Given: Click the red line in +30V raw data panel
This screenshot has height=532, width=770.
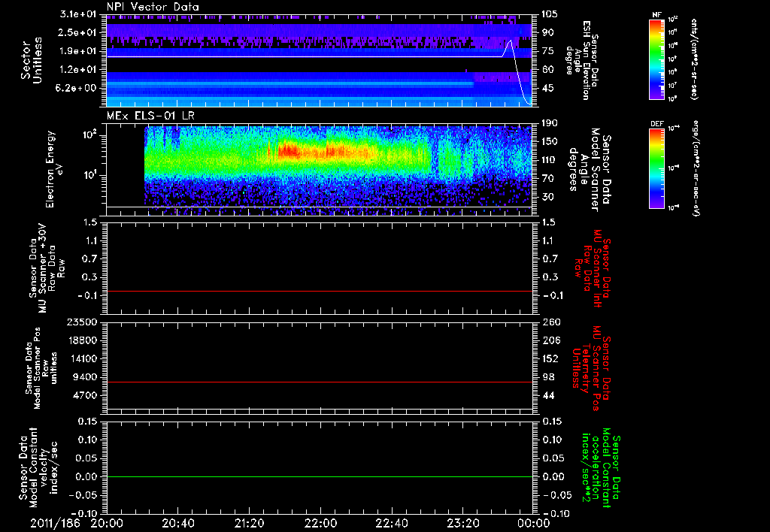Looking at the screenshot, I should click(320, 291).
